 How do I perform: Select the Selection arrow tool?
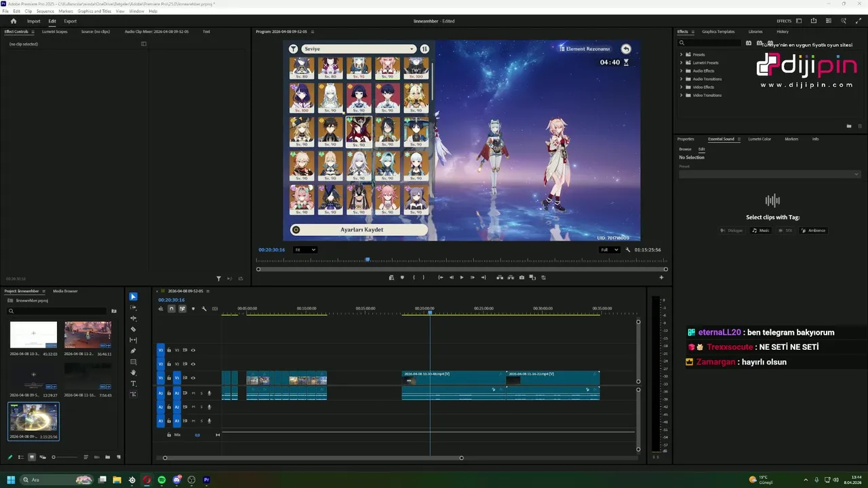click(x=133, y=296)
